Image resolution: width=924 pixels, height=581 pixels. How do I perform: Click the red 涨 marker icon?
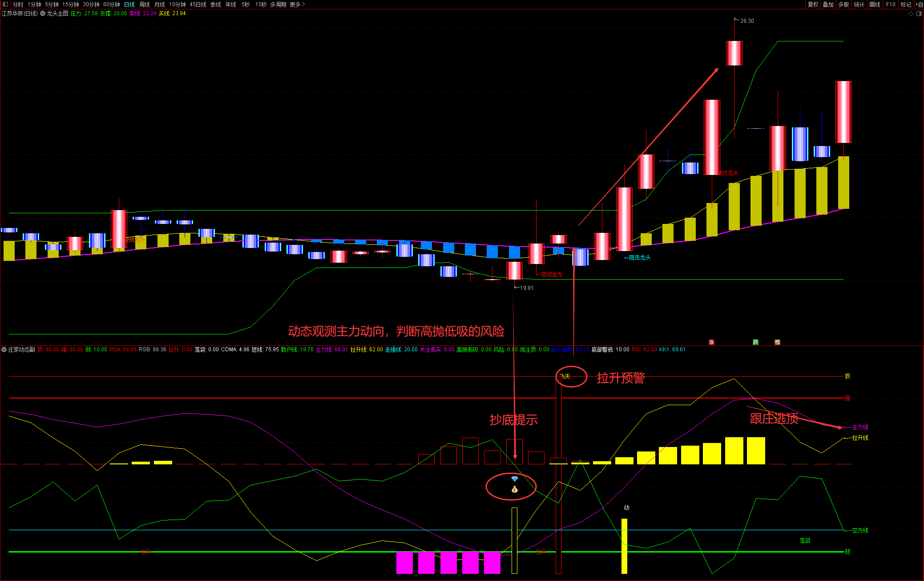pyautogui.click(x=711, y=342)
